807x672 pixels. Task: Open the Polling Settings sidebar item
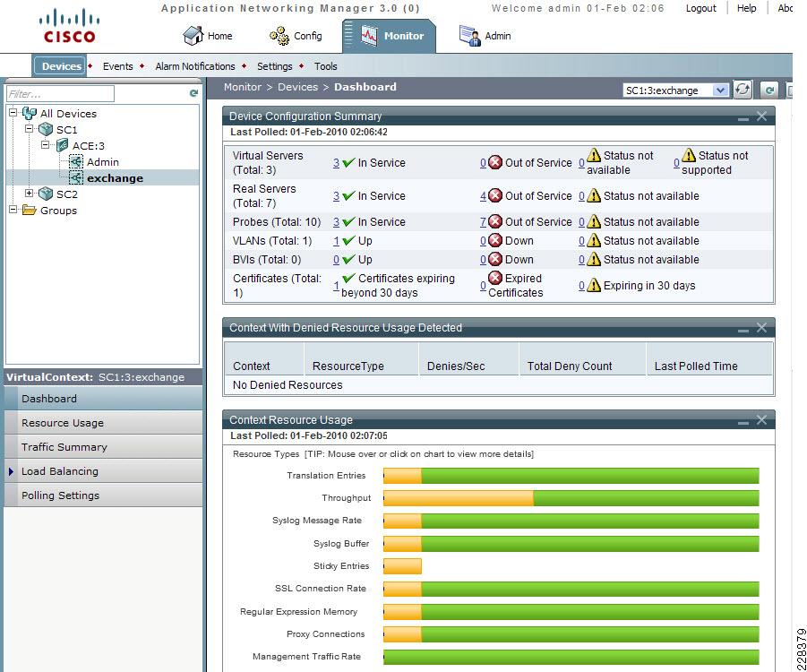pos(103,495)
